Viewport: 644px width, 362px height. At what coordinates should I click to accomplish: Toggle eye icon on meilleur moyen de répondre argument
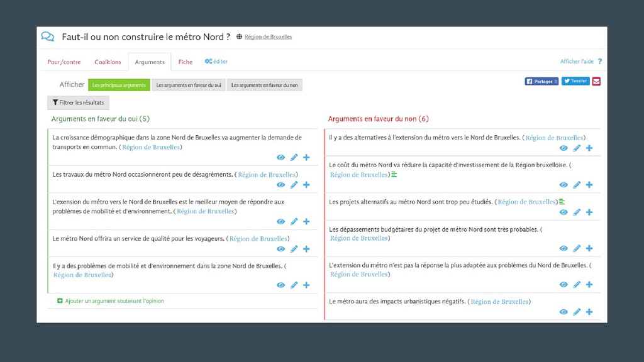281,222
